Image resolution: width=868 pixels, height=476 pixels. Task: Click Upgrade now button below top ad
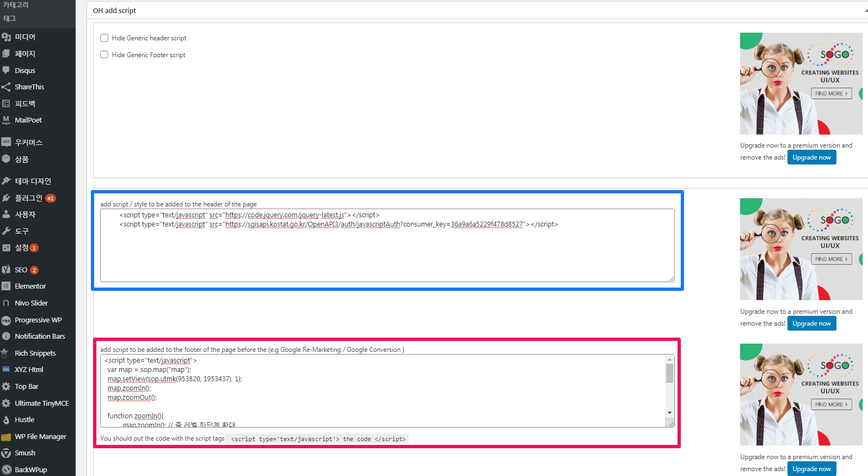(x=811, y=157)
